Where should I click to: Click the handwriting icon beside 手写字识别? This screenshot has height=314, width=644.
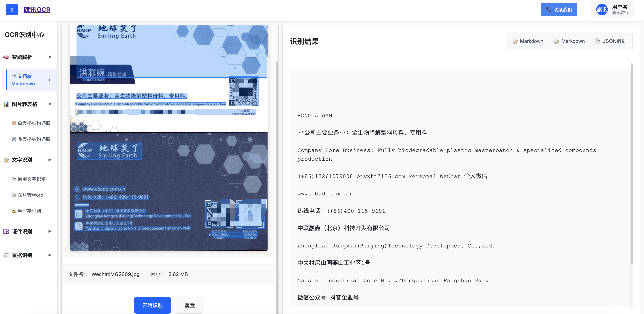click(x=14, y=211)
